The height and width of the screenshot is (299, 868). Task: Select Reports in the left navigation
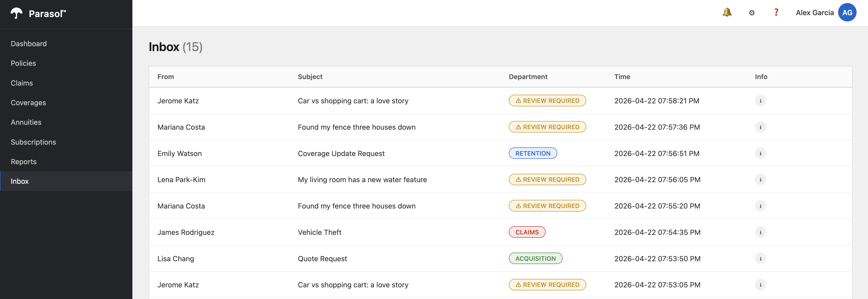(24, 162)
